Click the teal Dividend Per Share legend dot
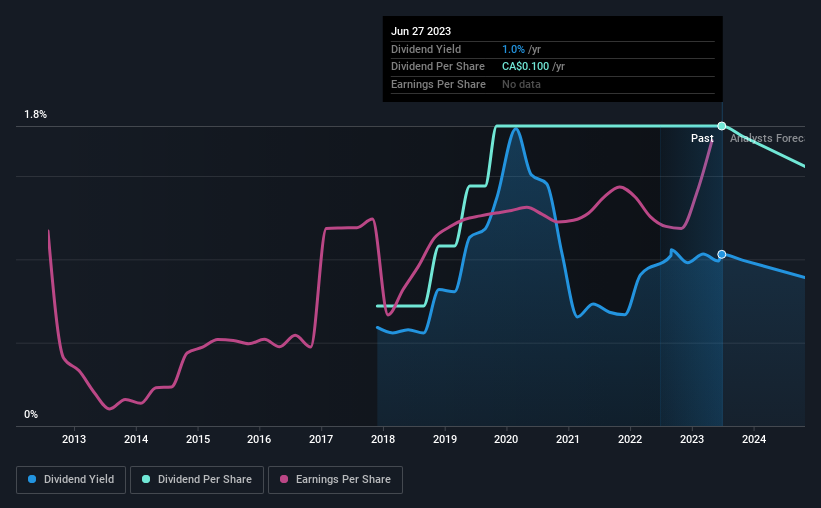821x508 pixels. click(146, 479)
